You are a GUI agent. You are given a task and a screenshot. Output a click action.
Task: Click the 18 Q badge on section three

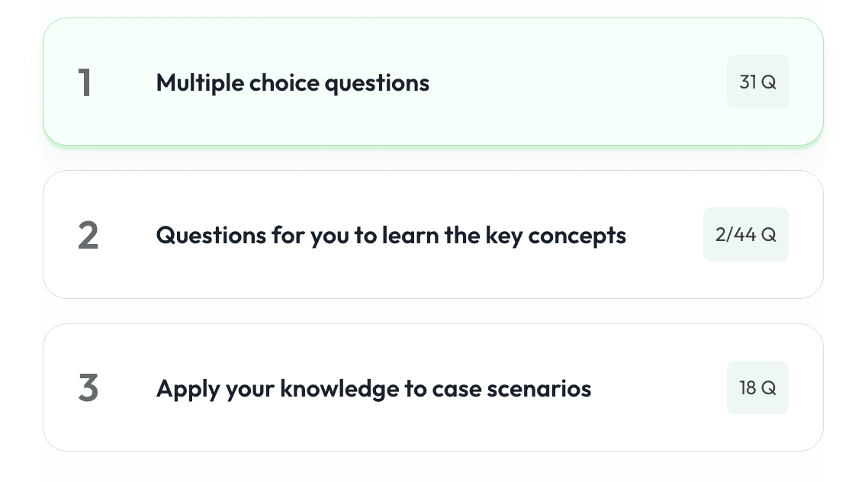[x=757, y=387]
